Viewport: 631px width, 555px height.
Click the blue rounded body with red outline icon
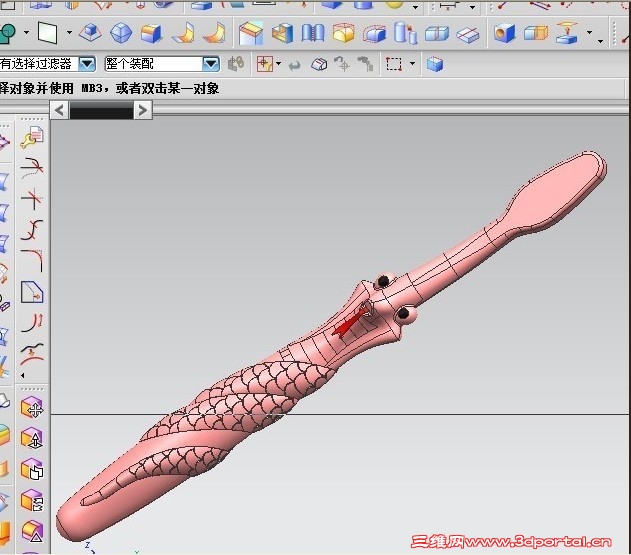[x=374, y=33]
